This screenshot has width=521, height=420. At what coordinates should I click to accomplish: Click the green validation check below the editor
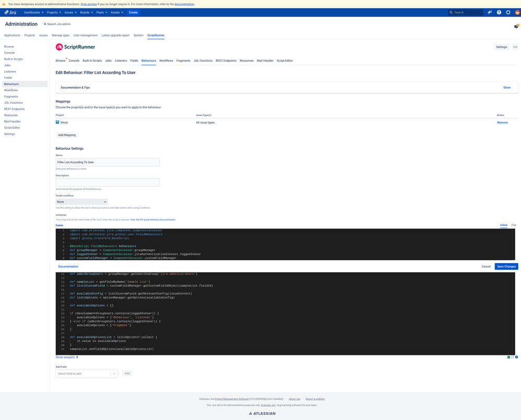click(508, 357)
